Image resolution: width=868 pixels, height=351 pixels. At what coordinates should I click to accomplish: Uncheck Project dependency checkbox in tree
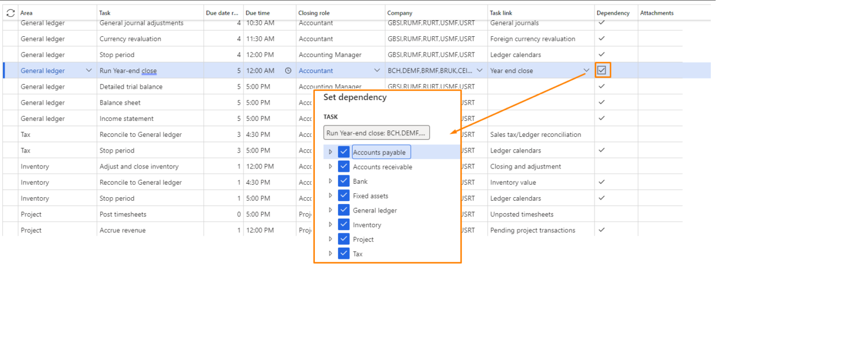tap(344, 239)
